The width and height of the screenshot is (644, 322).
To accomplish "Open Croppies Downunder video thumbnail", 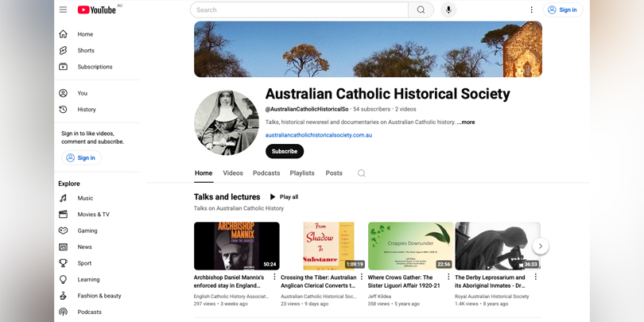I will tap(411, 246).
